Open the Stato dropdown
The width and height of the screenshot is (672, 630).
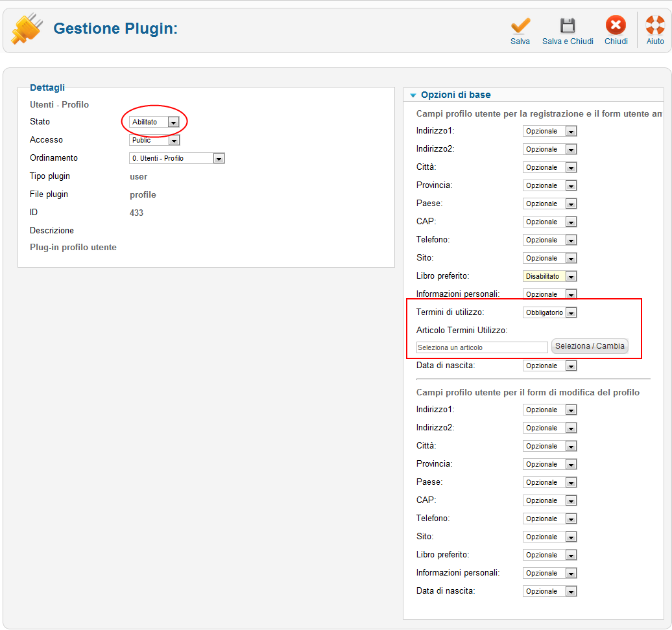[x=154, y=122]
